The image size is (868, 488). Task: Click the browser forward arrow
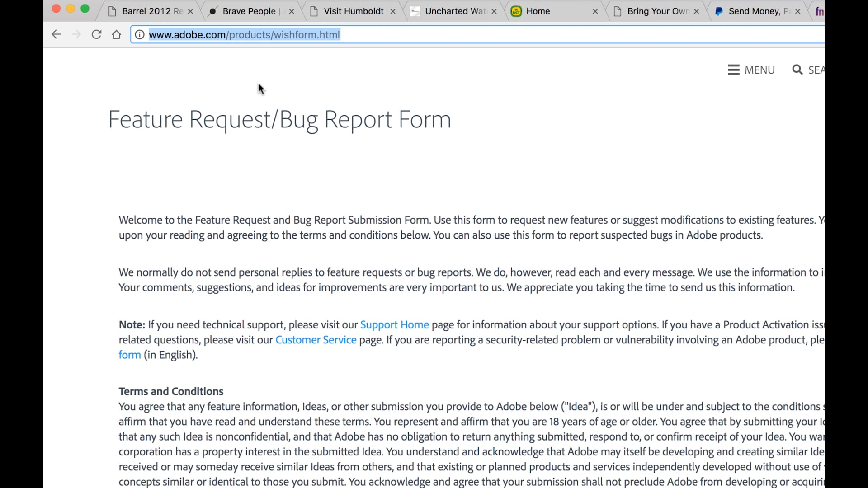[x=76, y=34]
